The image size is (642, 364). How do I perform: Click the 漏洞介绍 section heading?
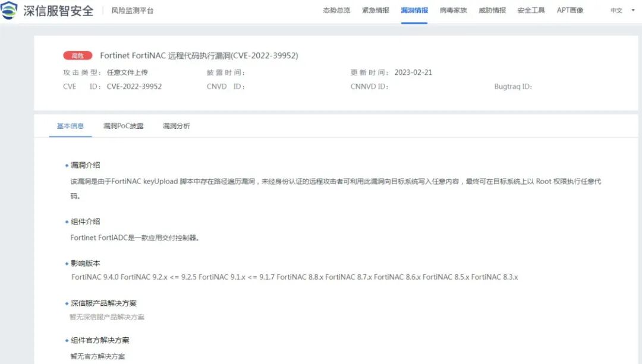coord(85,165)
